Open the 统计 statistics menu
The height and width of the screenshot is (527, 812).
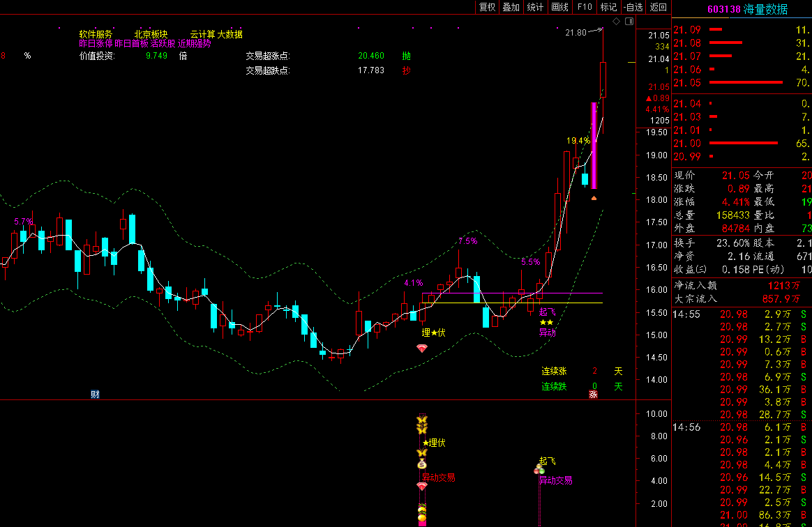[x=535, y=7]
